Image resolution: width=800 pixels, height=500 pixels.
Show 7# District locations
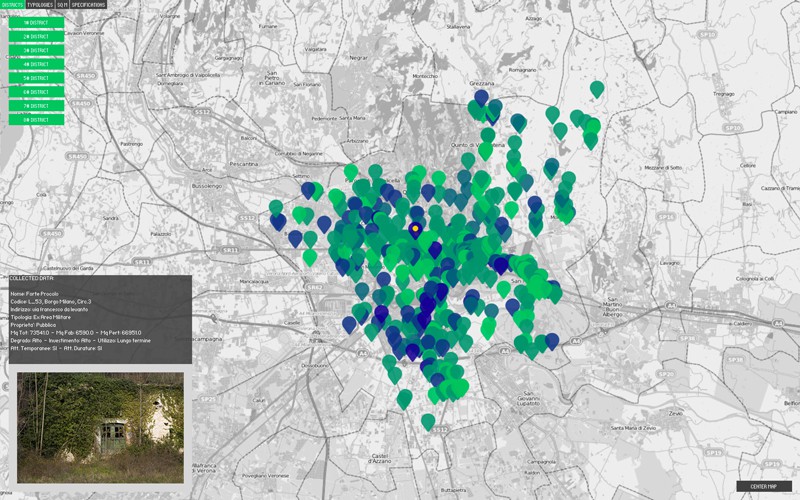36,106
